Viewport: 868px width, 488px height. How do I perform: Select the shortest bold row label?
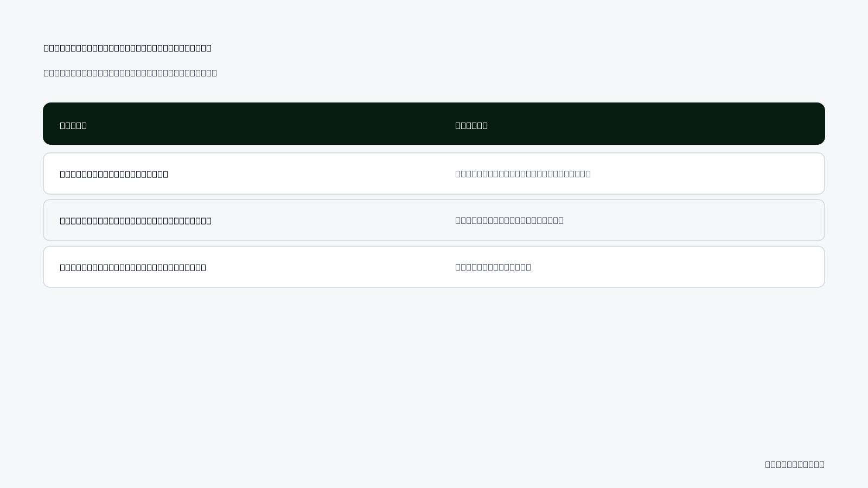114,174
